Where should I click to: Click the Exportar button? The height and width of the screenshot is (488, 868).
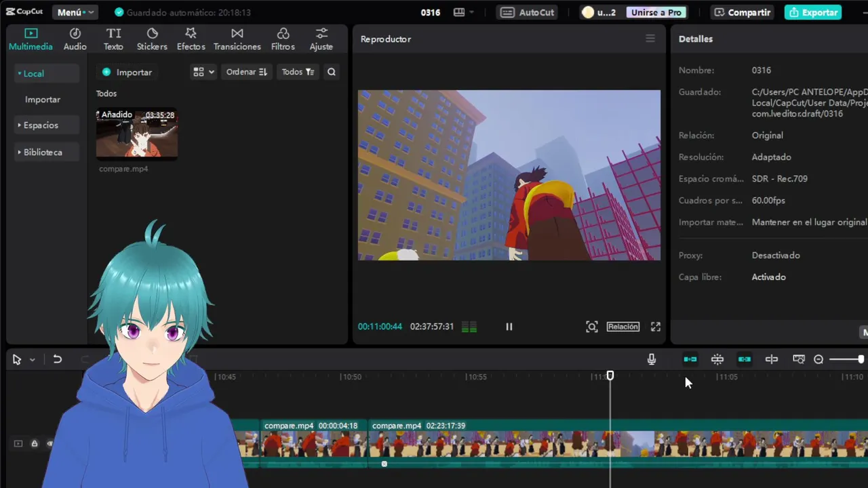813,12
